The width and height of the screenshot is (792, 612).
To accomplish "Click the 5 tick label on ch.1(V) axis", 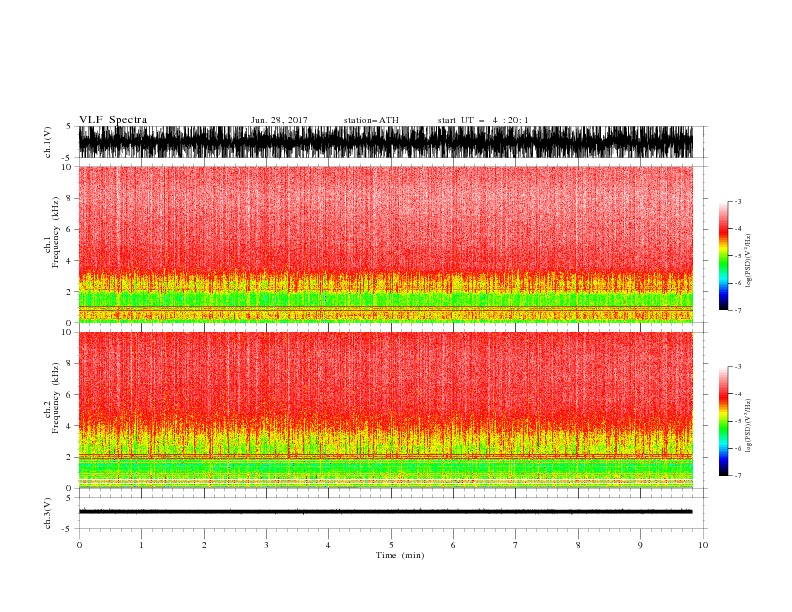I will 69,126.
